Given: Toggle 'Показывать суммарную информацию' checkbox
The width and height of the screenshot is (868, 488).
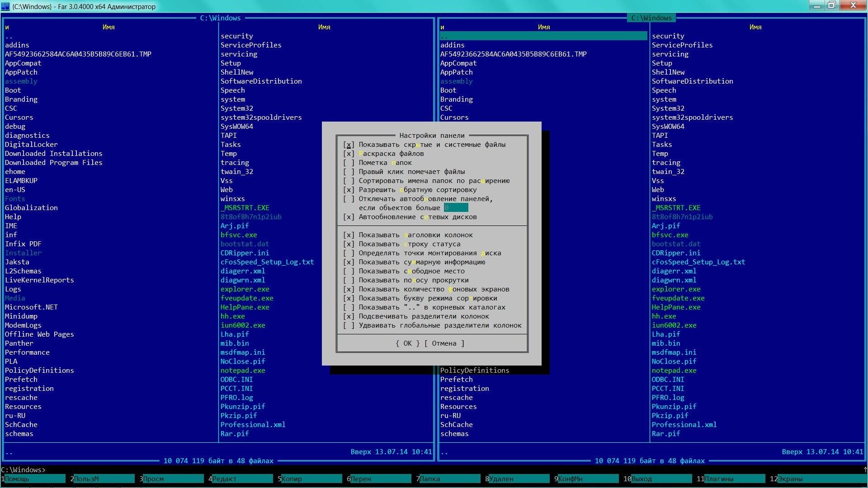Looking at the screenshot, I should pyautogui.click(x=349, y=262).
